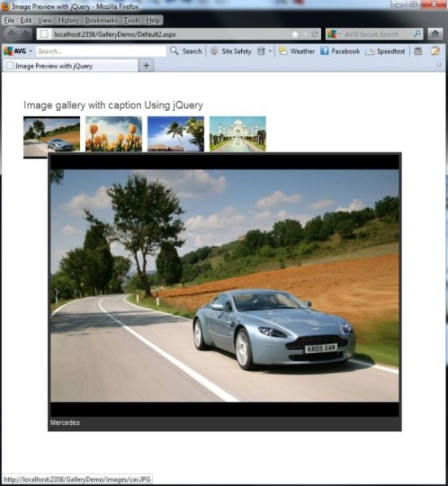
Task: Select the palm tree beach thumbnail
Action: [176, 134]
